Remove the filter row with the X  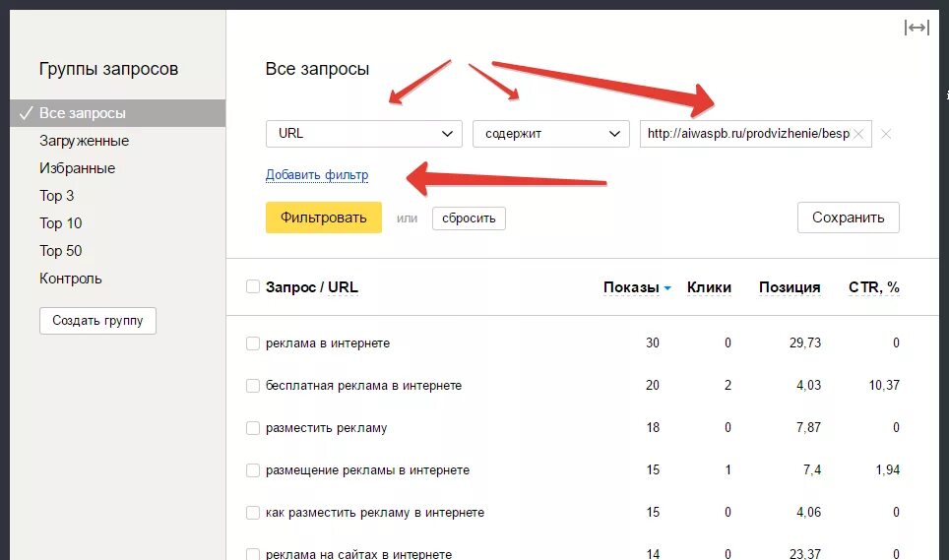pos(886,134)
